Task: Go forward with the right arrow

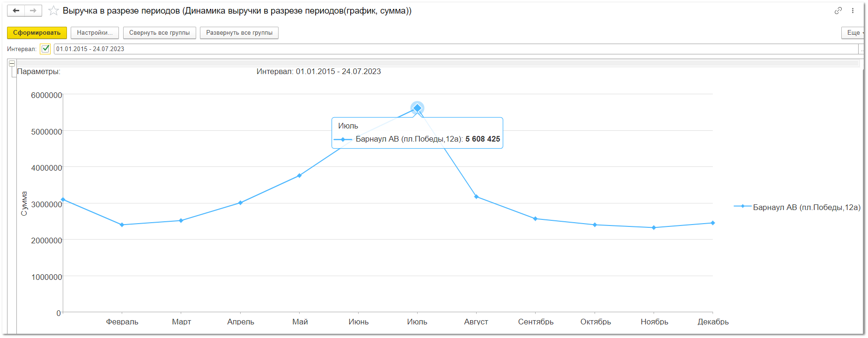Action: 33,10
